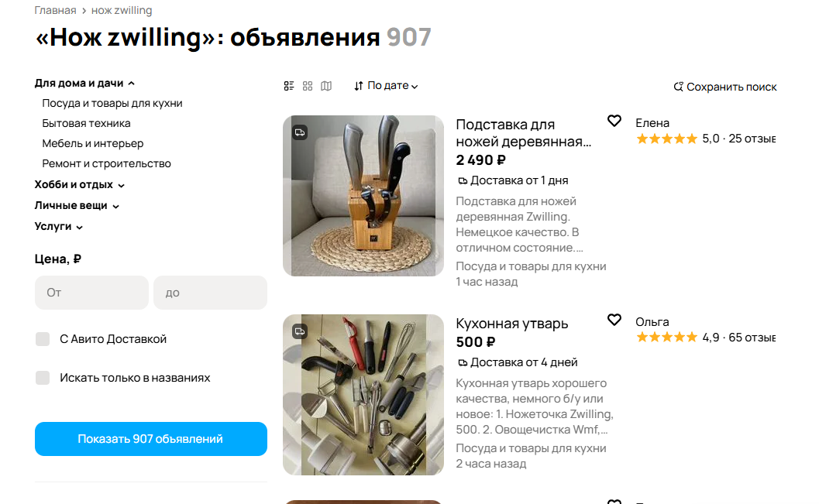Screen dimensions: 819x504
Task: Enable the С Авито Доставкой checkbox
Action: click(43, 339)
